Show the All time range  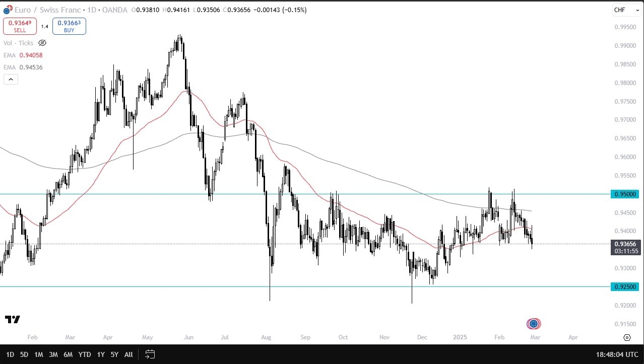coord(128,354)
